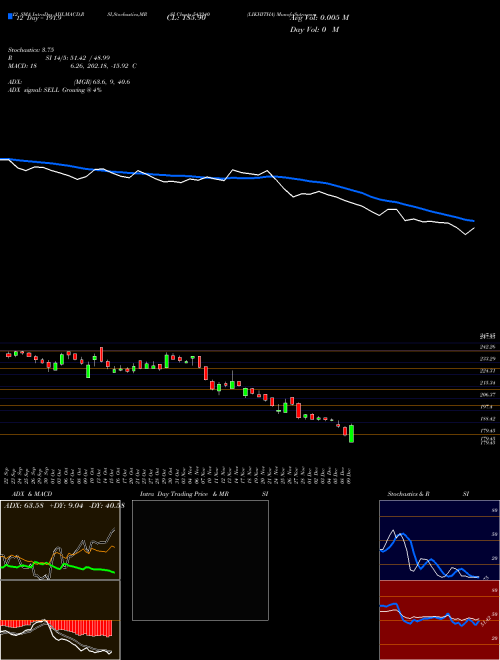This screenshot has height=660, width=500.
Task: Click the 'Day Vol: 0 M' readout
Action: [314, 30]
